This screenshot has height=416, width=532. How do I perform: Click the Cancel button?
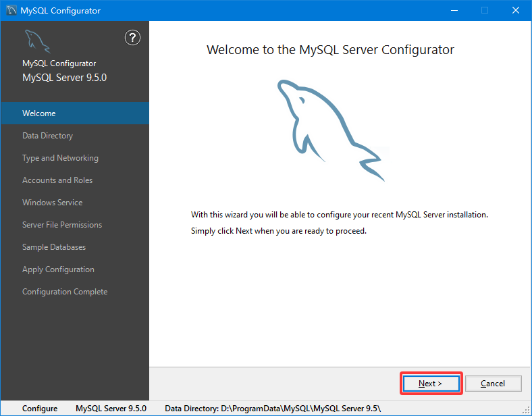tap(493, 384)
